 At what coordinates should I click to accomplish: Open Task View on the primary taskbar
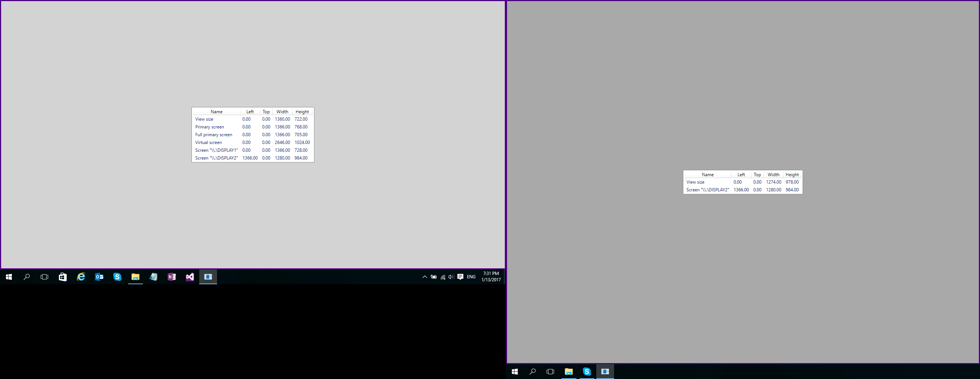(x=44, y=277)
